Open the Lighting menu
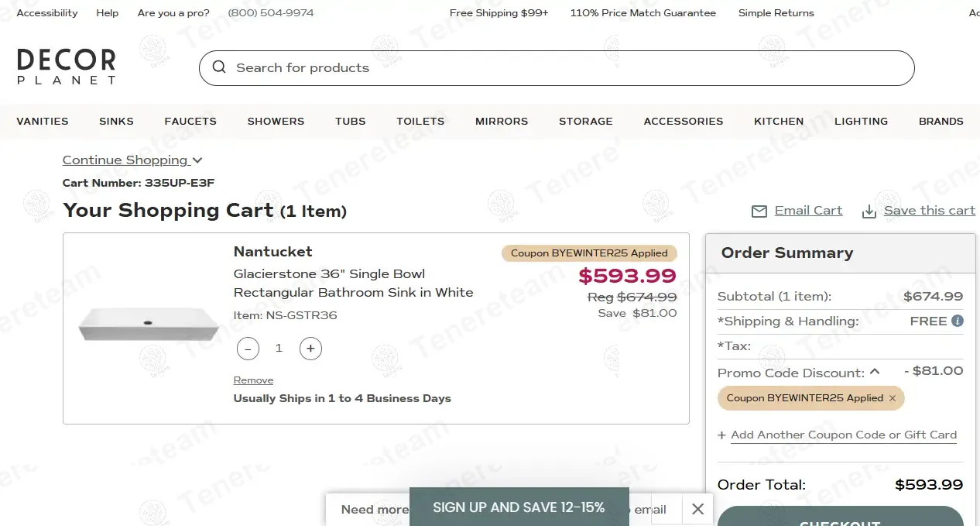Image resolution: width=980 pixels, height=526 pixels. coord(861,122)
